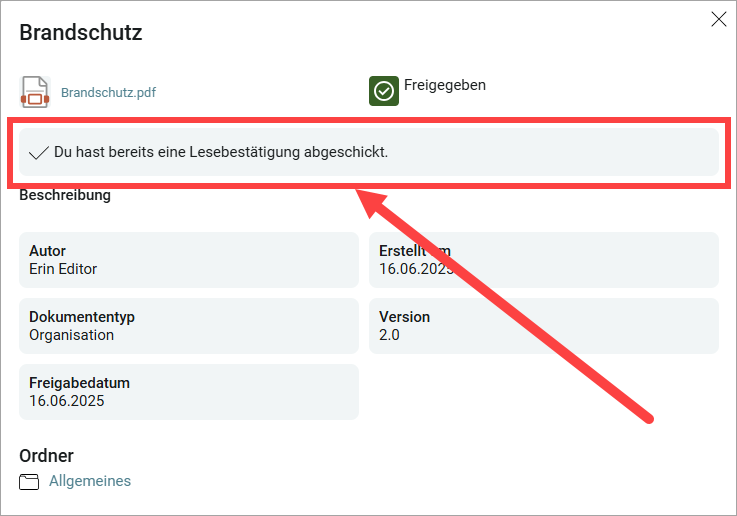Close the Brandschutz dialog
The width and height of the screenshot is (737, 516).
click(719, 19)
